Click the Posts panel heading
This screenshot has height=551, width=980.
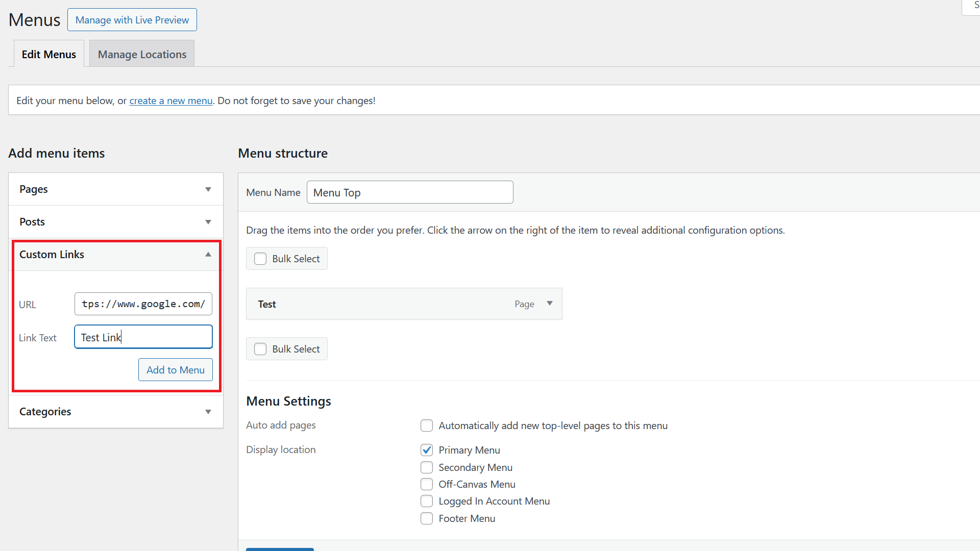click(32, 222)
